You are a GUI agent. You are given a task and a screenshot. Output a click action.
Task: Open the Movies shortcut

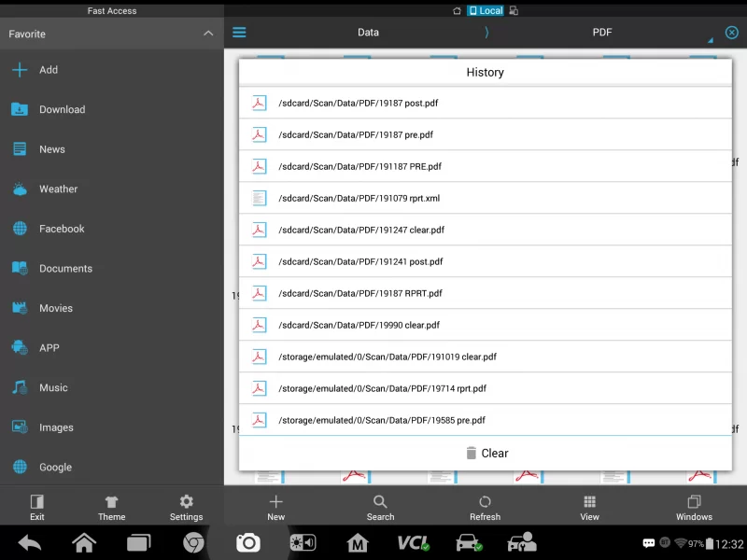pyautogui.click(x=56, y=308)
